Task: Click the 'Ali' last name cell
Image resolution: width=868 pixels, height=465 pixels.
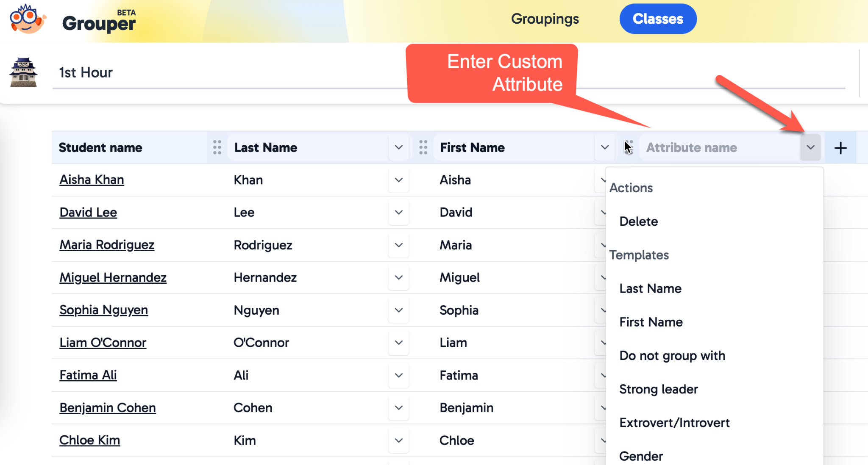Action: click(241, 375)
